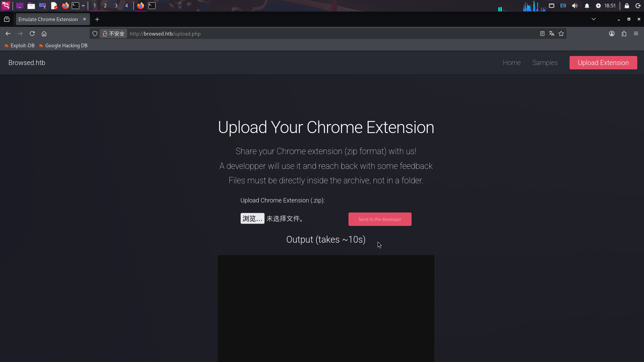
Task: Switch to workspace 3 in panel
Action: (x=116, y=6)
